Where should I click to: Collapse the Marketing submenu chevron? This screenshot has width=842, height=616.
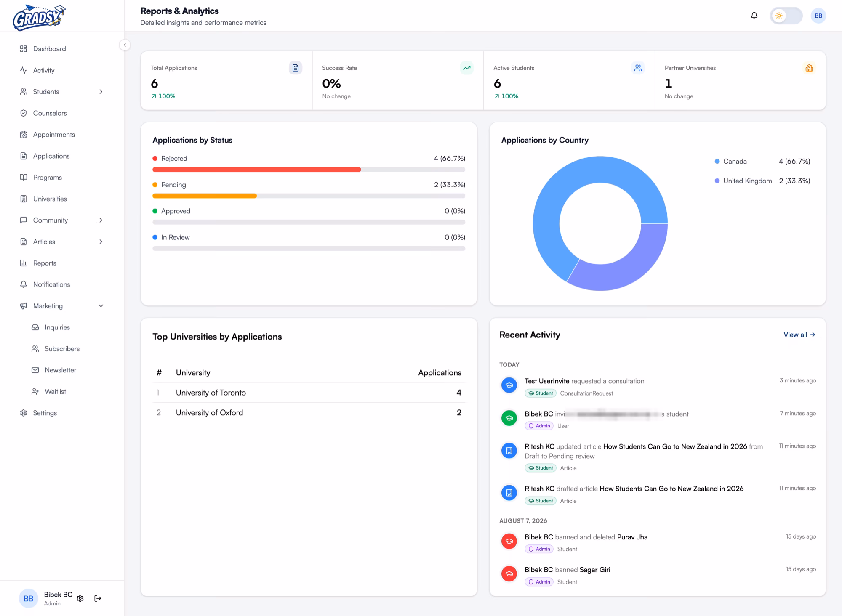[x=101, y=306]
